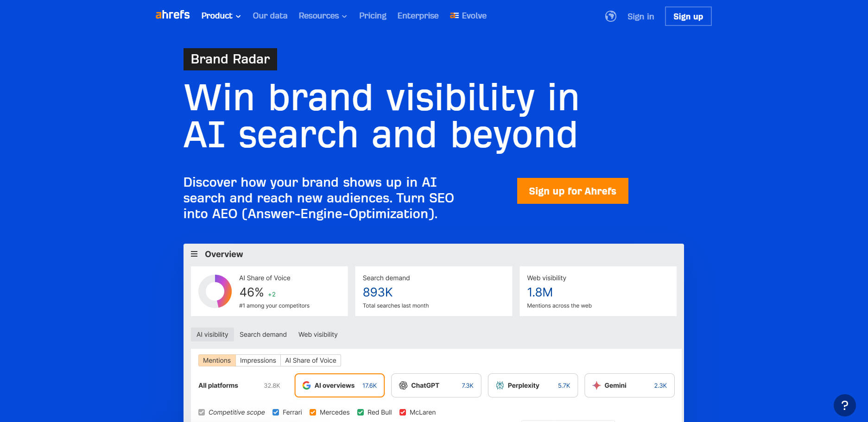The image size is (868, 422).
Task: Click the AI Share of Voice donut chart
Action: click(x=215, y=291)
